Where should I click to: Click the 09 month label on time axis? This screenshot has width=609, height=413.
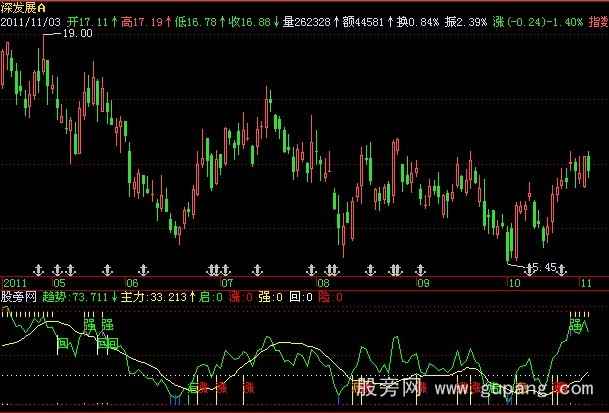pos(423,283)
